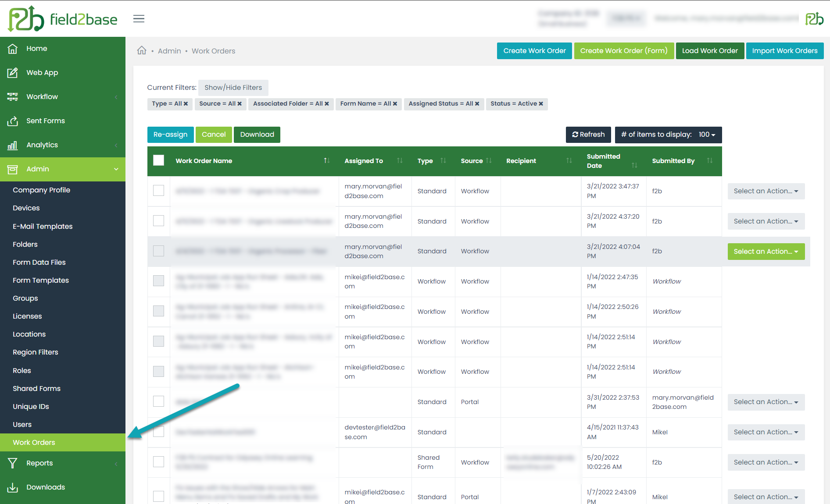The height and width of the screenshot is (504, 830).
Task: Click the breadcrumb home icon
Action: click(141, 50)
